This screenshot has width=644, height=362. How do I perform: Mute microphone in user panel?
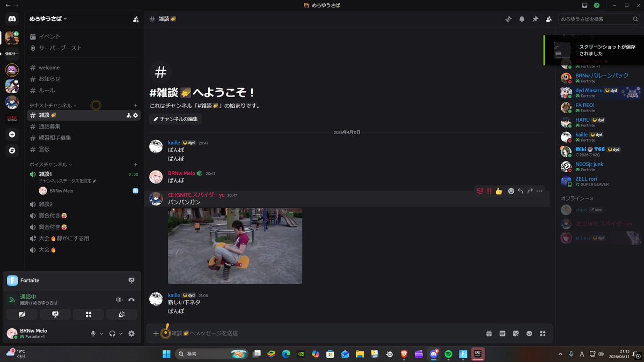click(x=93, y=334)
